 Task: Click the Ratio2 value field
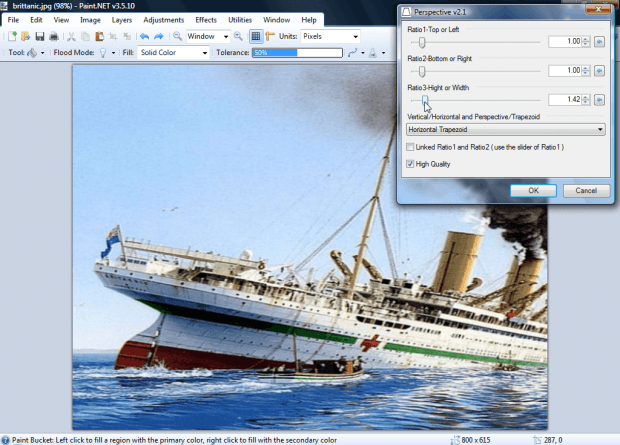[x=565, y=70]
